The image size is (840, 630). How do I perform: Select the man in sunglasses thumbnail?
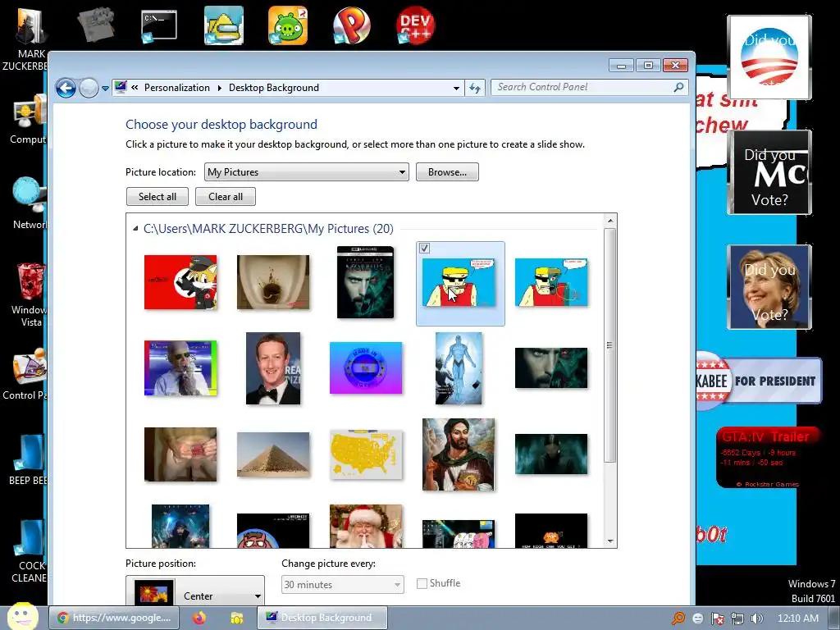[x=180, y=368]
